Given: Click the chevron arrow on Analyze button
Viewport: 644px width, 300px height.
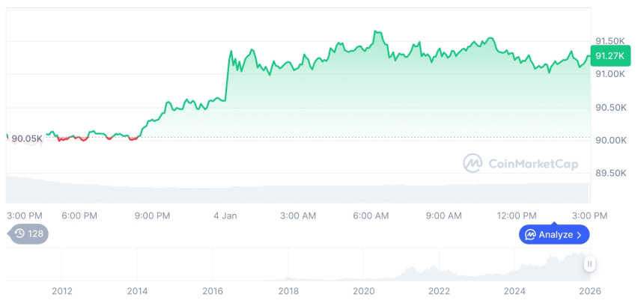Looking at the screenshot, I should (579, 235).
